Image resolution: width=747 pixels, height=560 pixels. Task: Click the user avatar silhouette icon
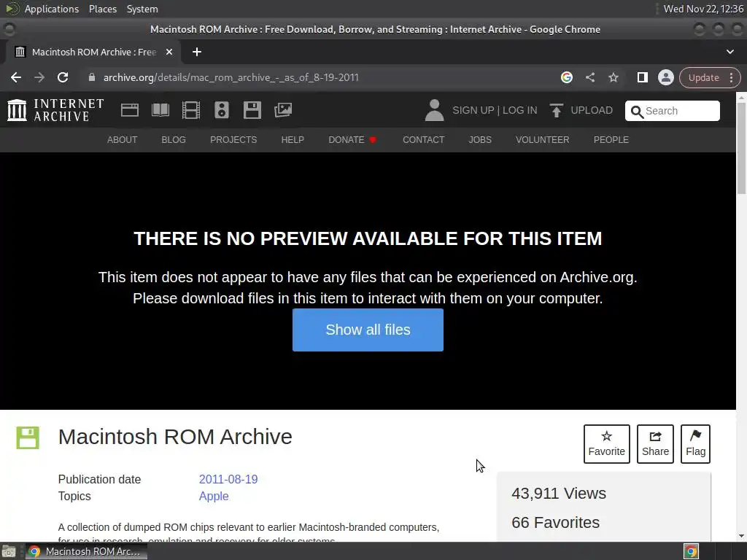click(x=434, y=110)
